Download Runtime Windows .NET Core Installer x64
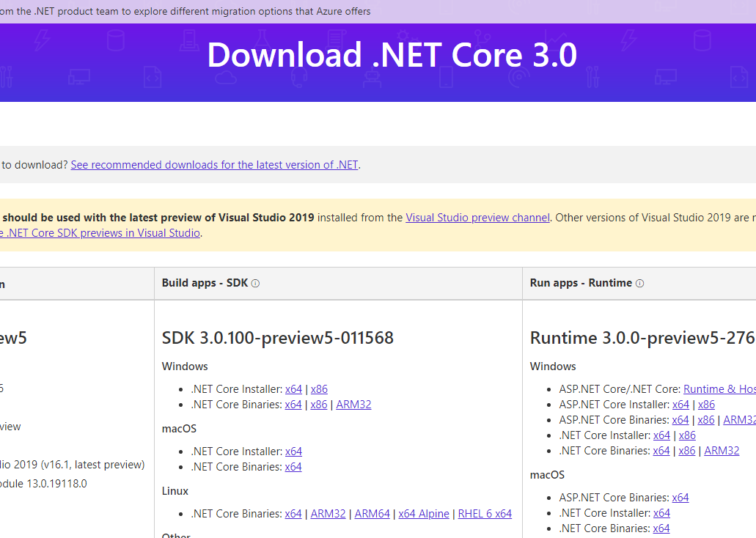Viewport: 756px width, 538px height. click(661, 435)
